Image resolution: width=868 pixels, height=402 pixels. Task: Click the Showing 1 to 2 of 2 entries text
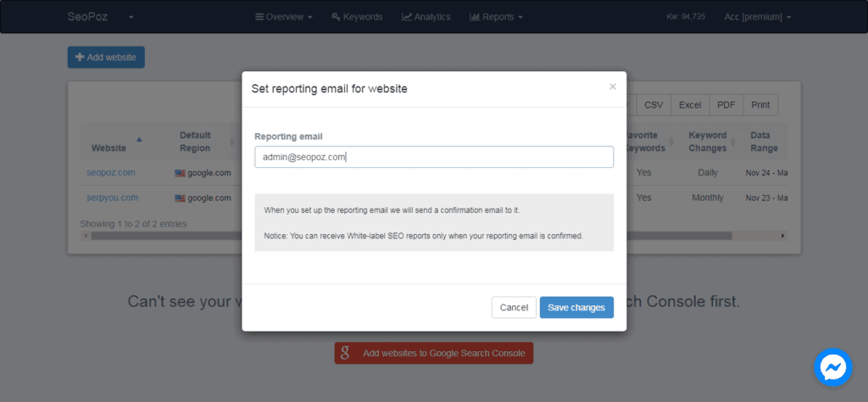point(133,224)
